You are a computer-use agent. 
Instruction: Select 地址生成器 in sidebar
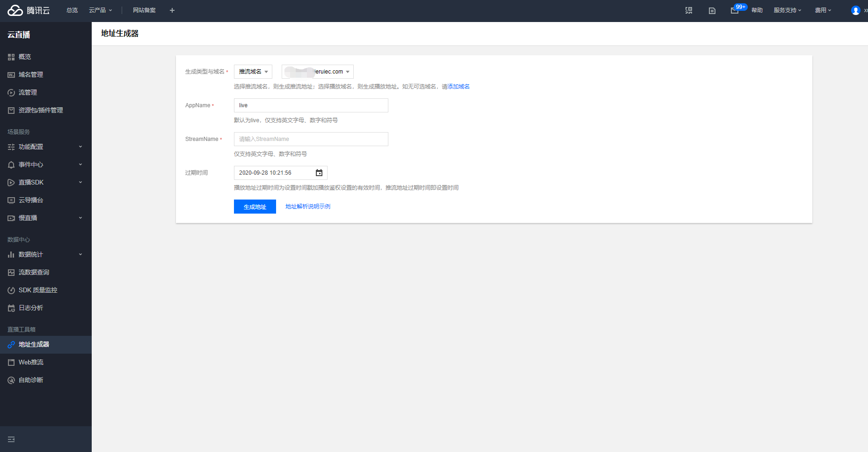(46, 344)
